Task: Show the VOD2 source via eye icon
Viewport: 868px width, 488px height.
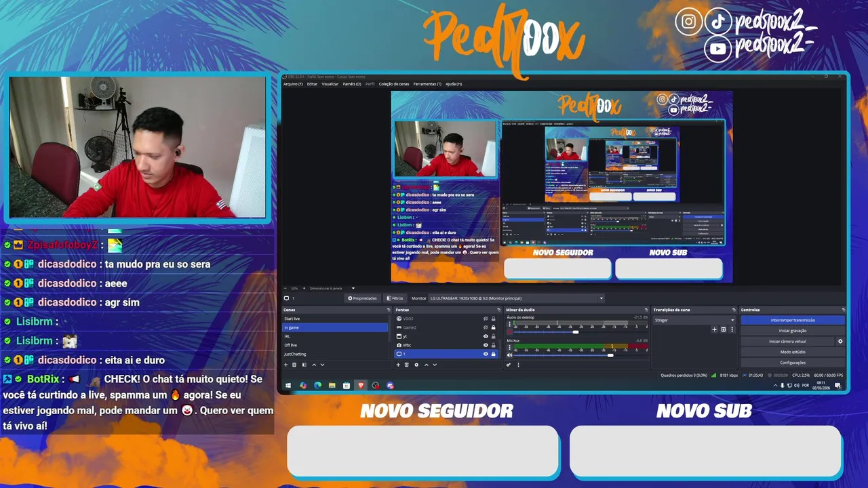Action: click(x=486, y=319)
